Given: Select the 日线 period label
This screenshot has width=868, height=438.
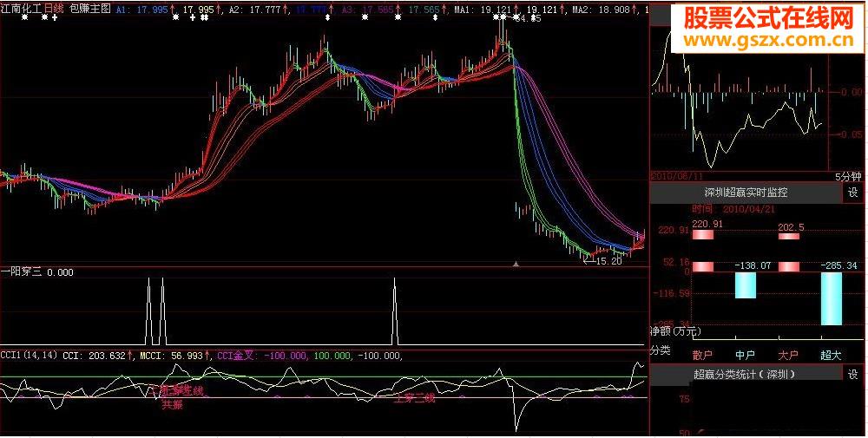Looking at the screenshot, I should [53, 8].
